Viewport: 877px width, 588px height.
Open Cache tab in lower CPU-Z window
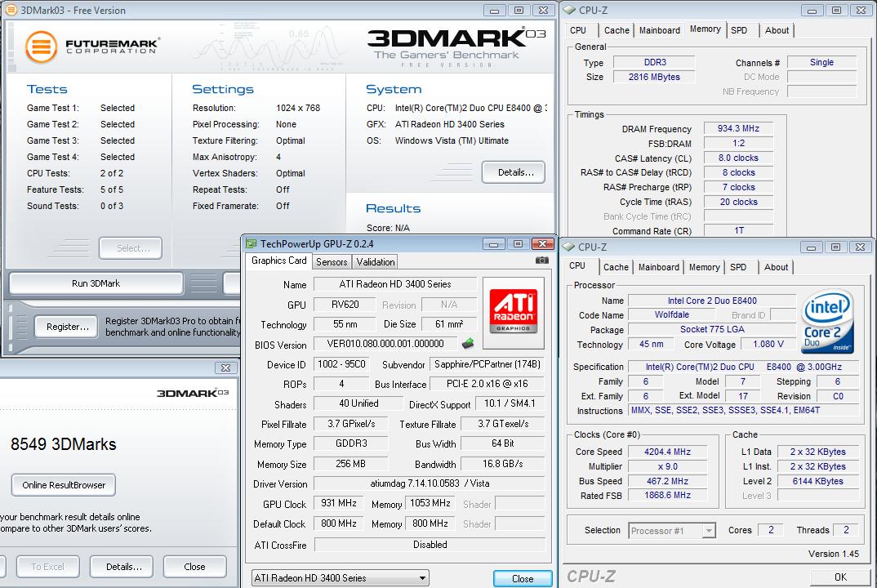click(x=616, y=267)
